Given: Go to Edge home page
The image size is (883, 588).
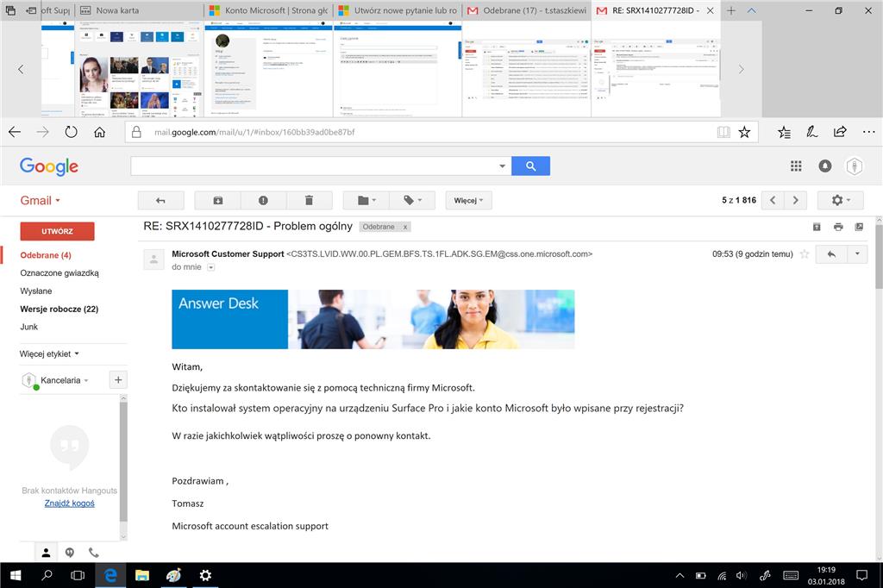Looking at the screenshot, I should tap(100, 132).
